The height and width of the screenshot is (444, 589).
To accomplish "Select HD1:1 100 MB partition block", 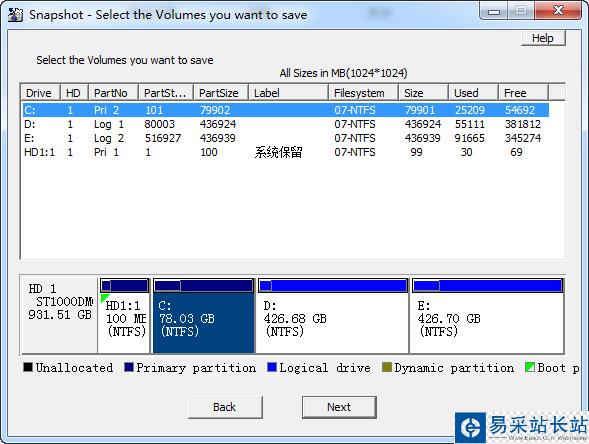I will 124,316.
